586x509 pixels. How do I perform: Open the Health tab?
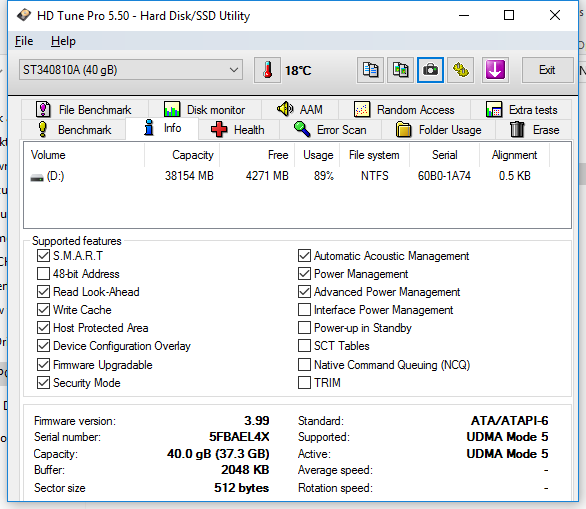point(238,130)
